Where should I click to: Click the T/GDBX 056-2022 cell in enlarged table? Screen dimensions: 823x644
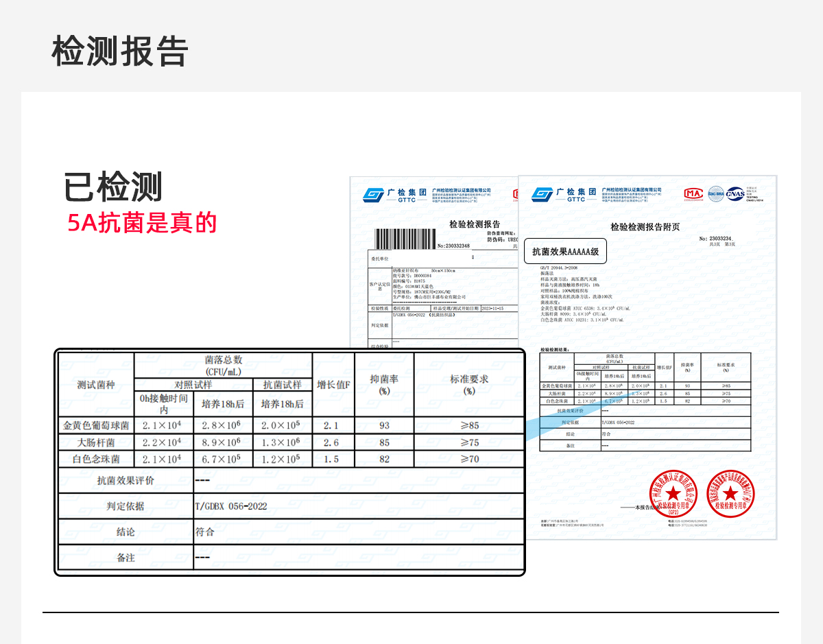pos(231,506)
